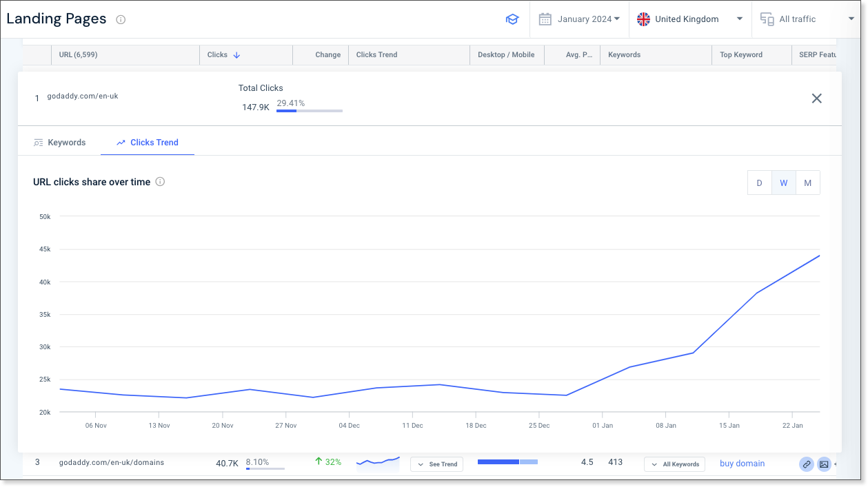
Task: Open the All traffic dropdown
Action: coord(807,19)
